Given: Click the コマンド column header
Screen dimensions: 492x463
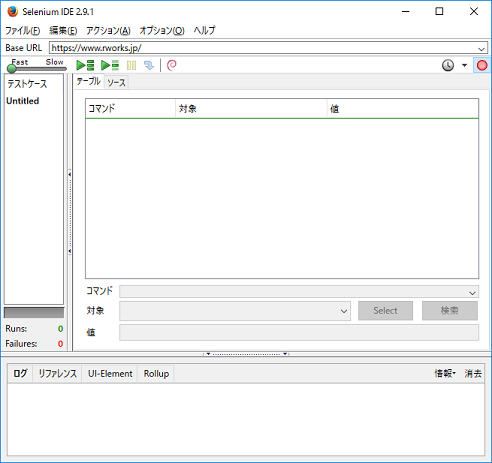Looking at the screenshot, I should coord(130,109).
